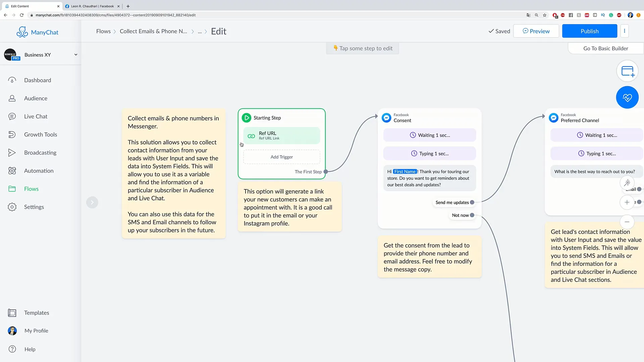Navigate to Live Chat panel
Screen dimensions: 644x362
[x=35, y=116]
